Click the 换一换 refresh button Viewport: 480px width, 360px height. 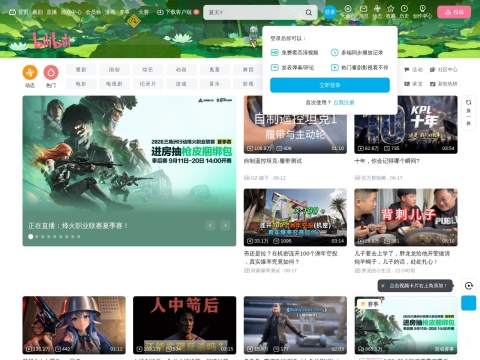[x=468, y=113]
